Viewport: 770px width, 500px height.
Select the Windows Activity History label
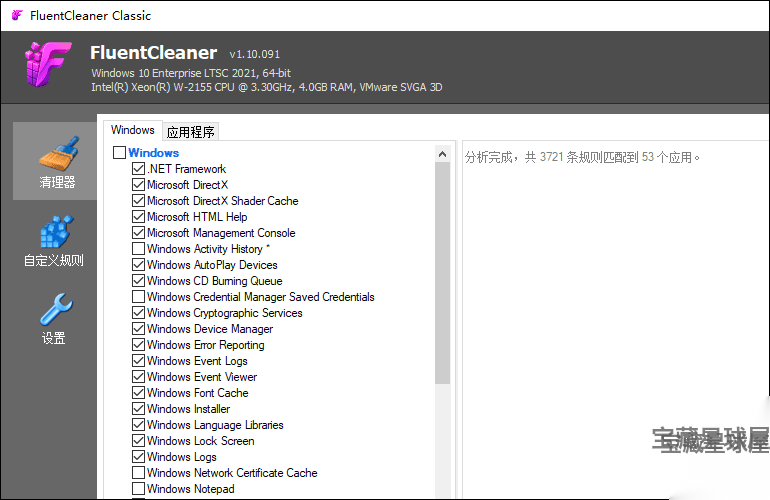(x=208, y=249)
